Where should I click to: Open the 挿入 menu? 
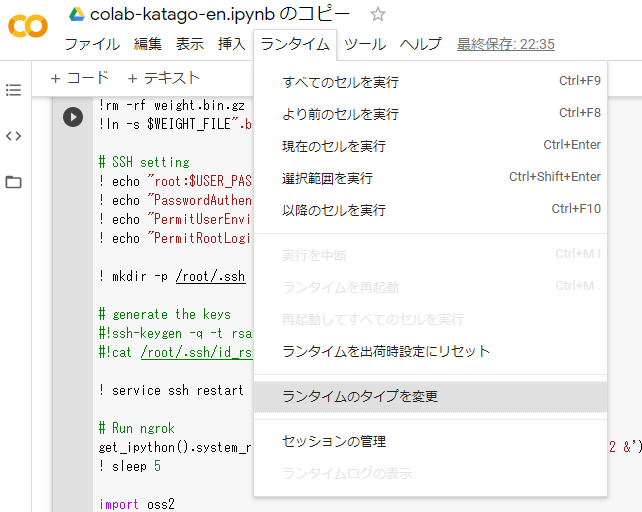click(231, 44)
